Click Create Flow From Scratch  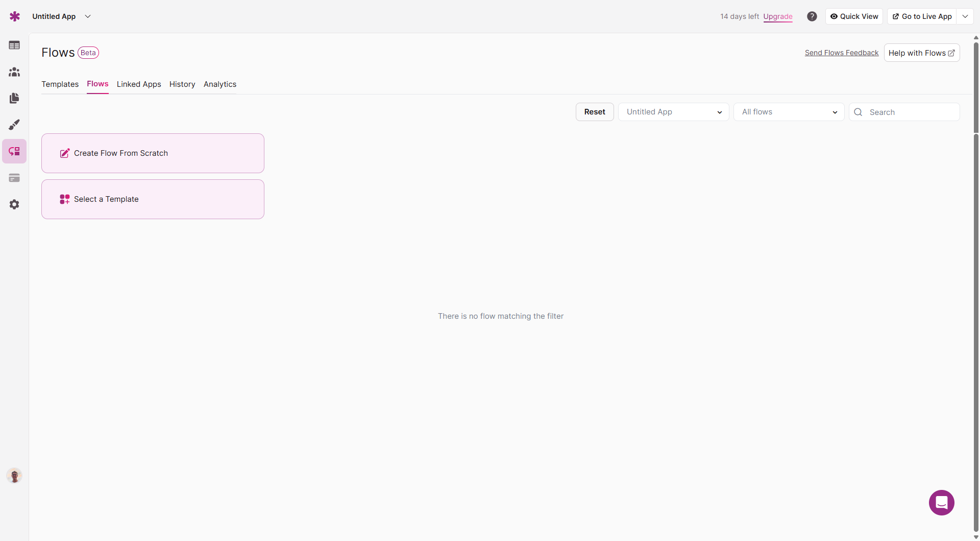(153, 153)
